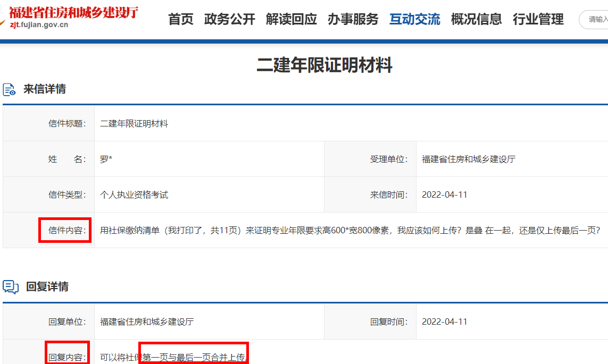Click the 回复内容 label cell
Image resolution: width=608 pixels, height=364 pixels.
[66, 357]
